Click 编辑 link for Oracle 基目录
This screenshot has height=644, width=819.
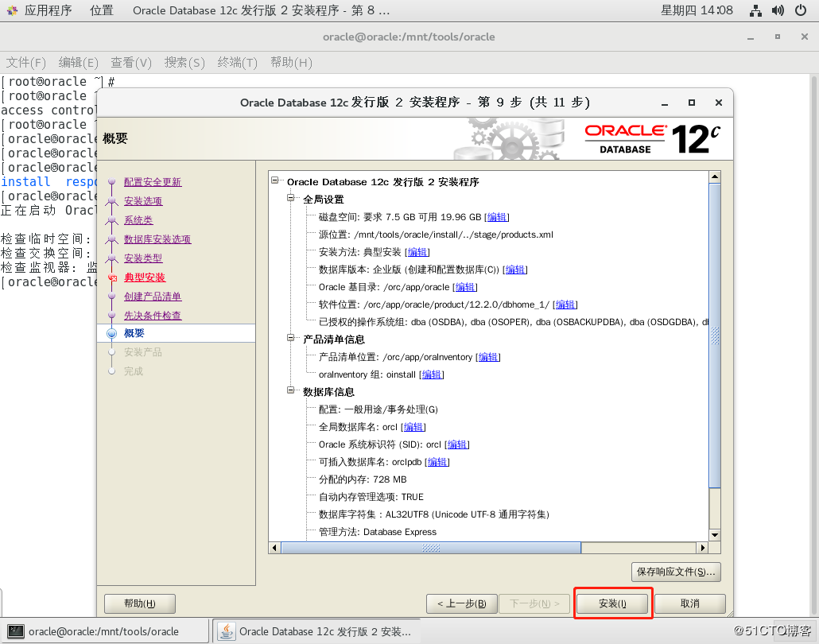465,287
